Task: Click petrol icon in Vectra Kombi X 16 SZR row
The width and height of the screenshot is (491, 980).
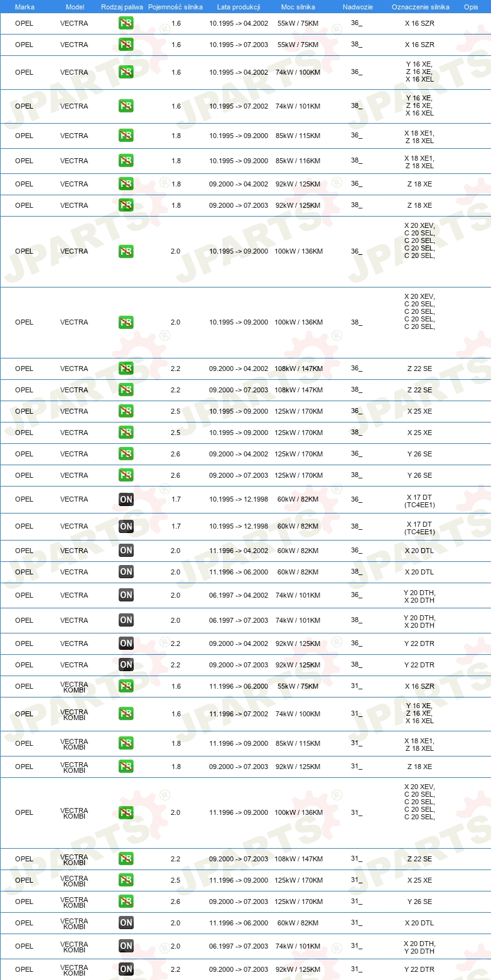Action: pyautogui.click(x=126, y=686)
